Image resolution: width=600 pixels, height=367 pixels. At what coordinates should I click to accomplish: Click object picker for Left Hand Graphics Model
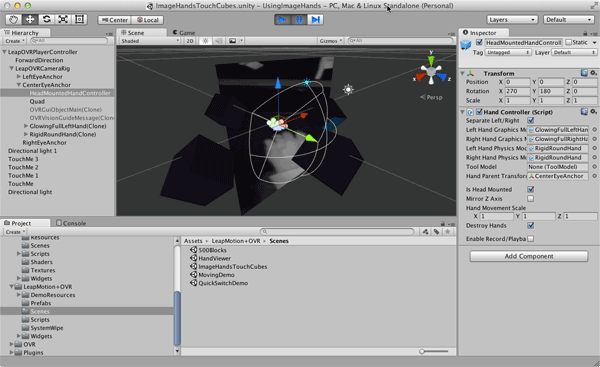[x=594, y=130]
